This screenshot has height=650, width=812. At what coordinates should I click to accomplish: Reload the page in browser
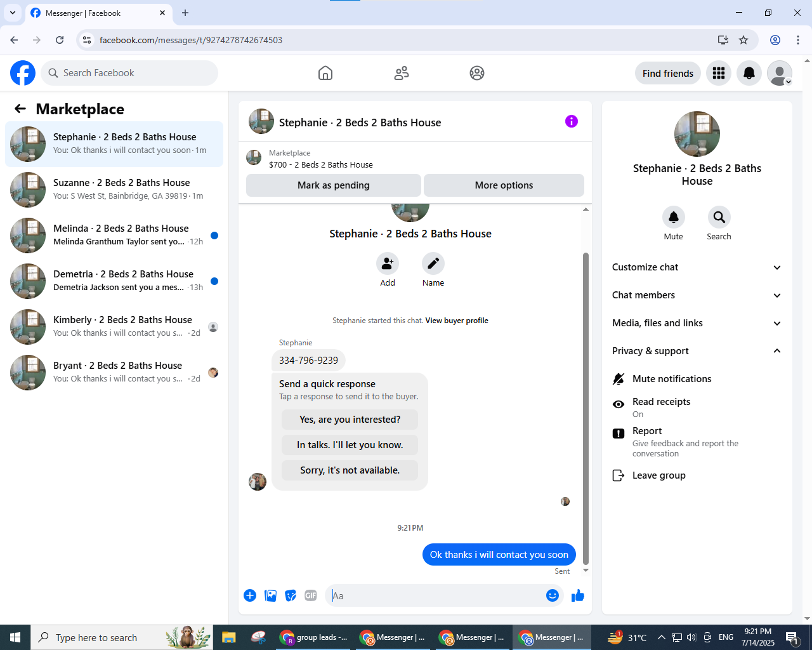point(60,40)
